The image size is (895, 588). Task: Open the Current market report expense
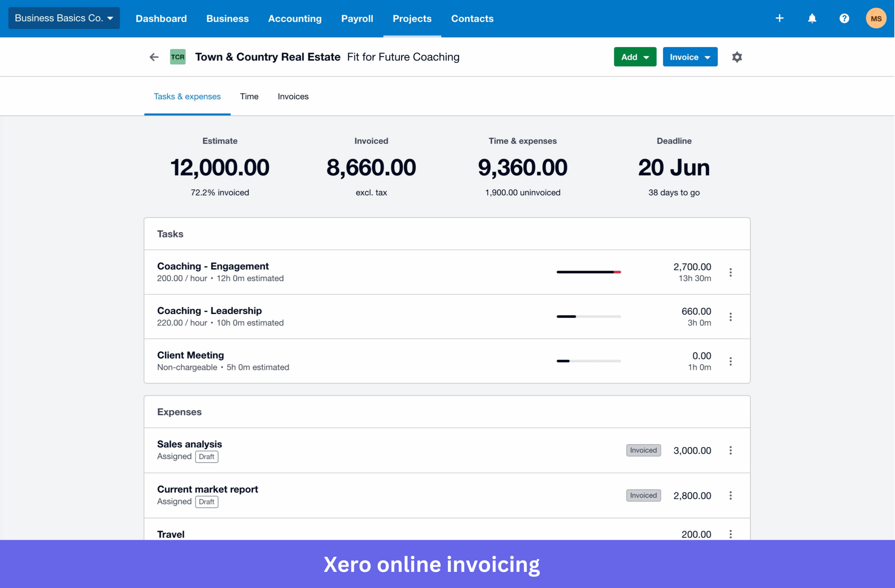click(x=447, y=495)
